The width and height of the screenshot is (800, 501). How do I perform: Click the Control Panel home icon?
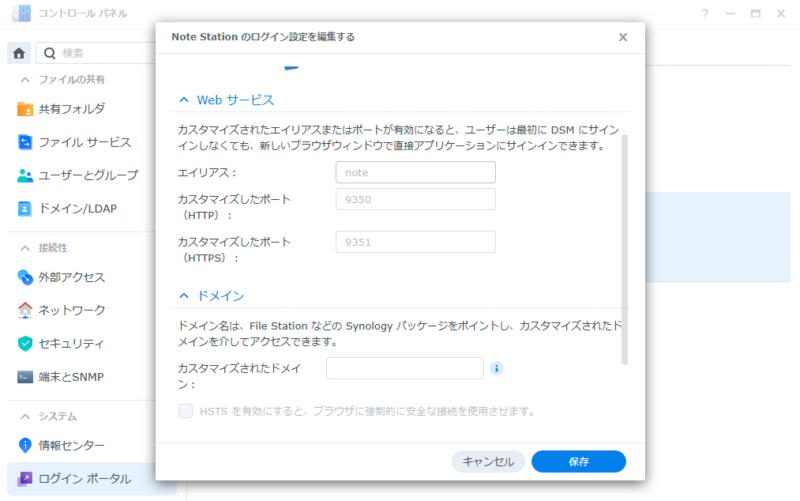coord(19,53)
